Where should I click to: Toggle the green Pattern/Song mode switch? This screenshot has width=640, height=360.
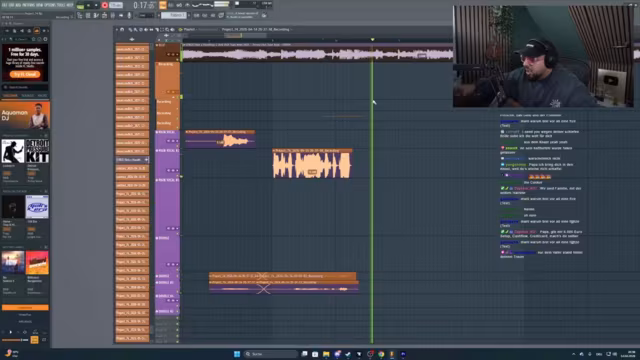[x=80, y=6]
